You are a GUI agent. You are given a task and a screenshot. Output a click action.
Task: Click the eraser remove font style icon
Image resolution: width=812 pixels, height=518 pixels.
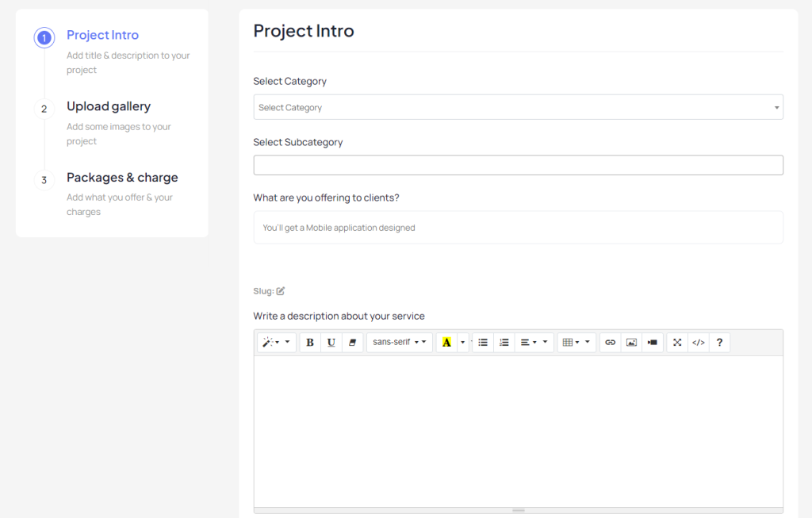point(353,343)
